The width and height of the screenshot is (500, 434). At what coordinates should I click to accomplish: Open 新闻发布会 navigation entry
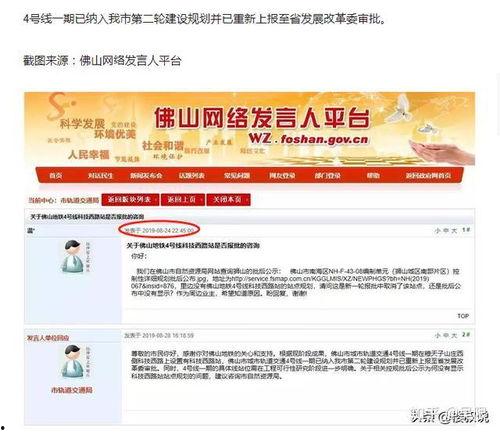[x=146, y=175]
